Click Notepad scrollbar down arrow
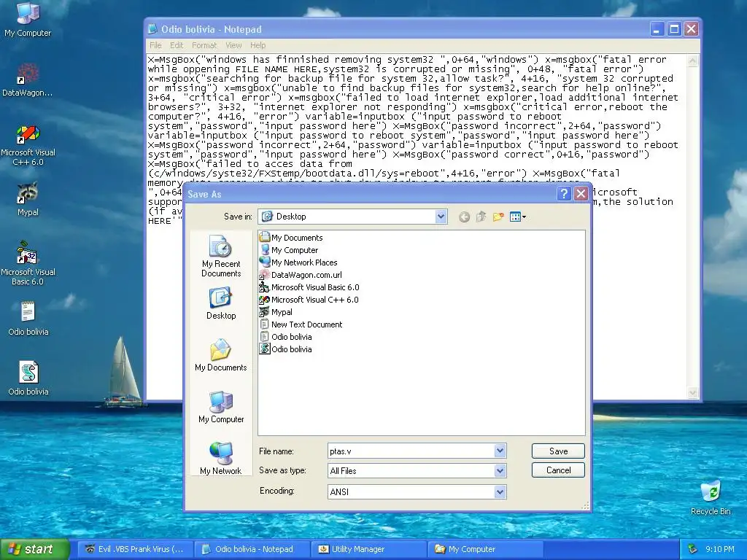Screen dimensions: 747x560 pyautogui.click(x=693, y=393)
